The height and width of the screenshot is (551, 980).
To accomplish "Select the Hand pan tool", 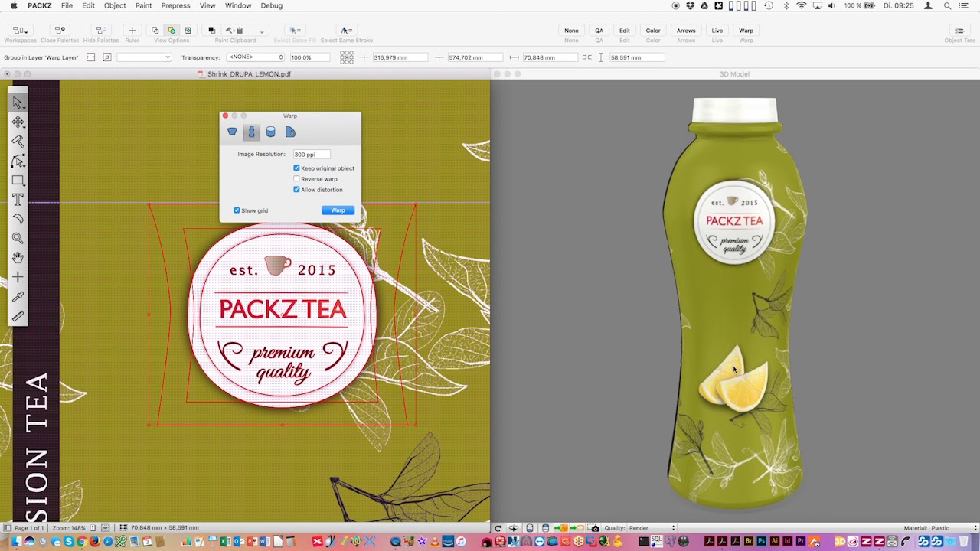I will click(x=18, y=258).
